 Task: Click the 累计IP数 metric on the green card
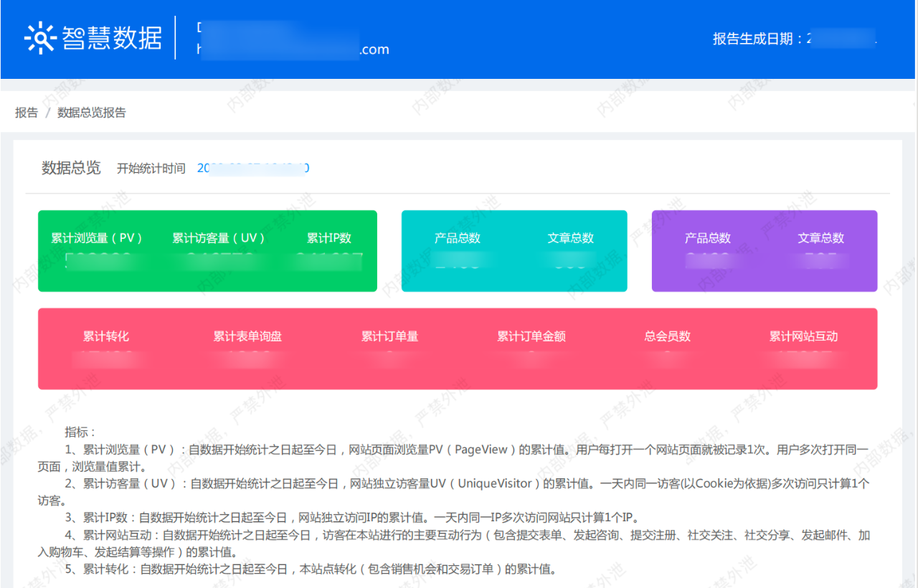pos(328,238)
